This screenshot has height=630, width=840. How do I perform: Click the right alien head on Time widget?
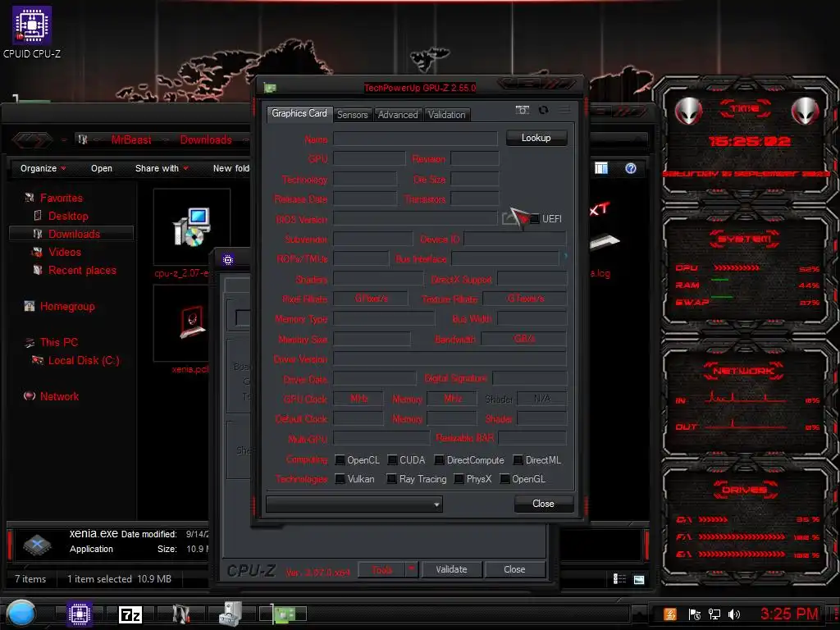tap(806, 111)
